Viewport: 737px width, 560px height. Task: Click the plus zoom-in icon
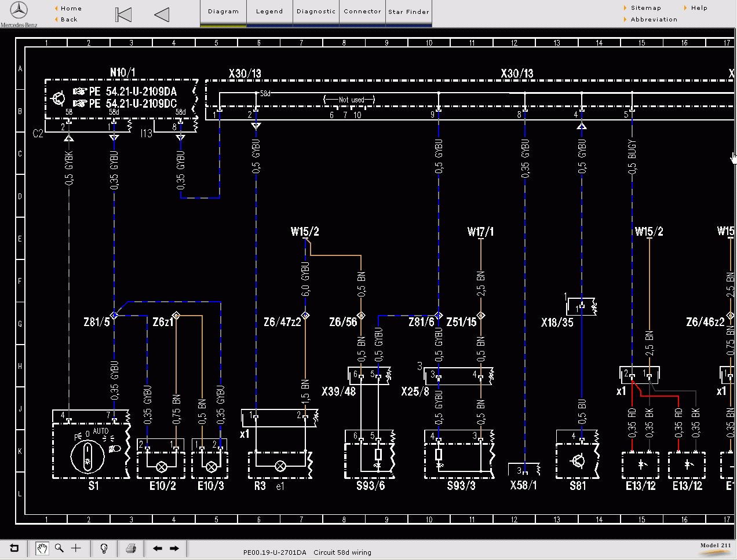(x=75, y=548)
